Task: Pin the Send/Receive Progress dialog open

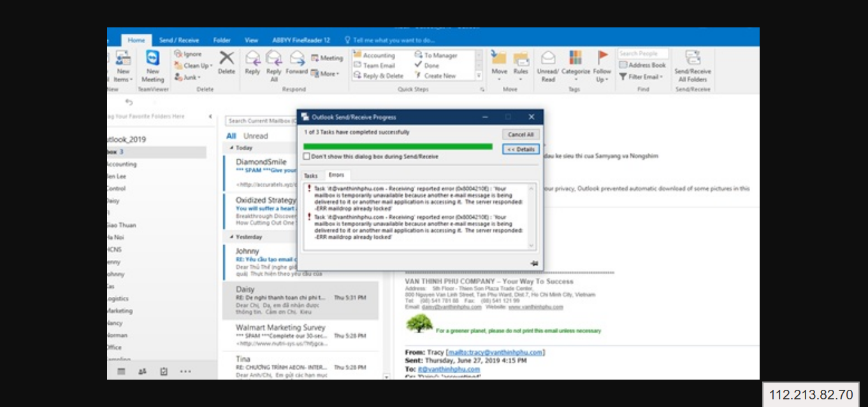Action: 533,262
